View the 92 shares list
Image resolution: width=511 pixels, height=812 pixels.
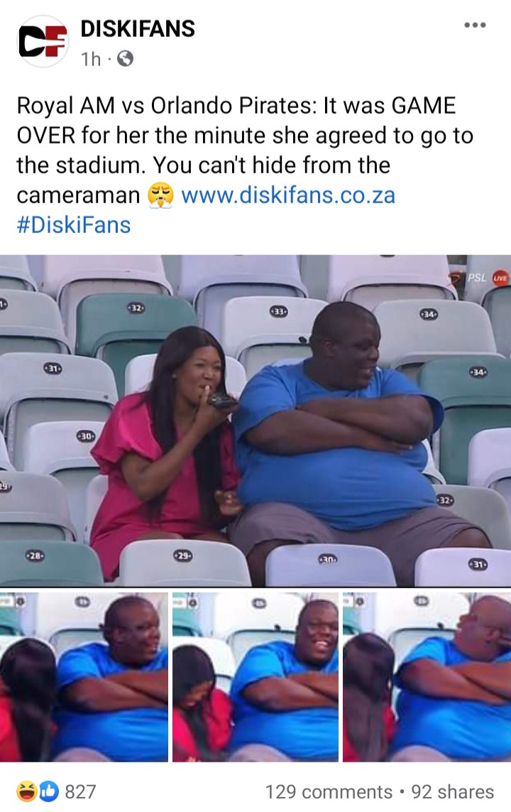pos(453,792)
